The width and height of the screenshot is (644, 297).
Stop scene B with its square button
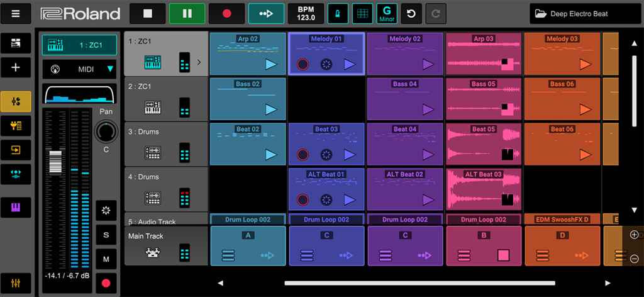pos(504,255)
